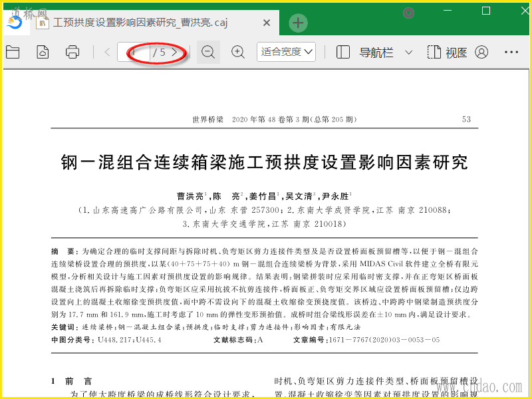
Task: Click the paper title 钢一混组合连续箱梁施工预拱度设置影响因素研究
Action: click(264, 162)
